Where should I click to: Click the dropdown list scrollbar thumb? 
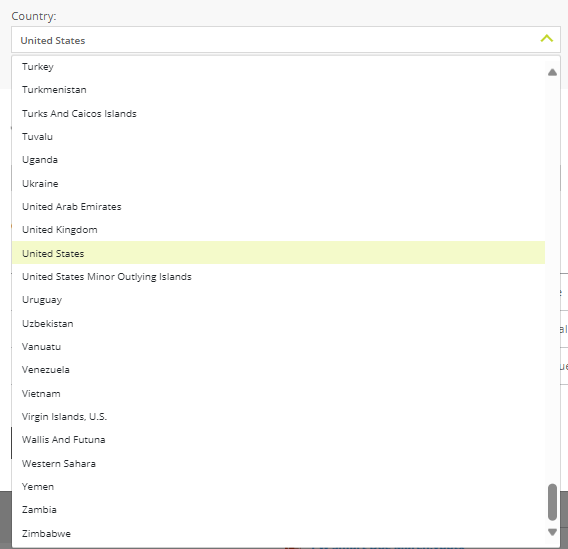(x=552, y=502)
